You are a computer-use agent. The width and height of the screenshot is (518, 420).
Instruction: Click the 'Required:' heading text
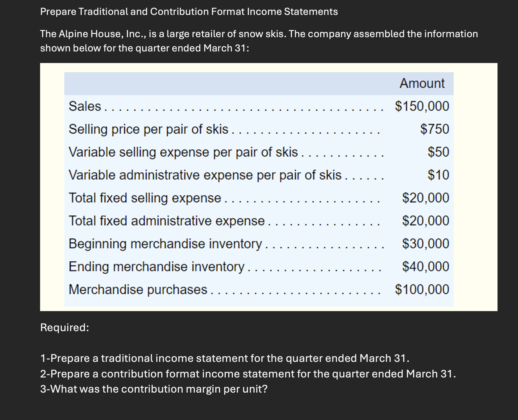click(65, 327)
